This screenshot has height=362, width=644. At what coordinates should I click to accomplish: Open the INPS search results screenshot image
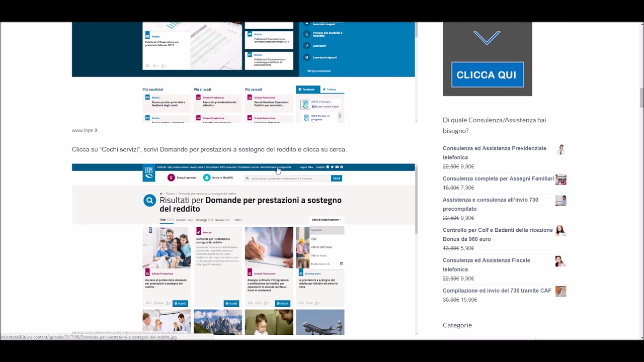coord(244,249)
